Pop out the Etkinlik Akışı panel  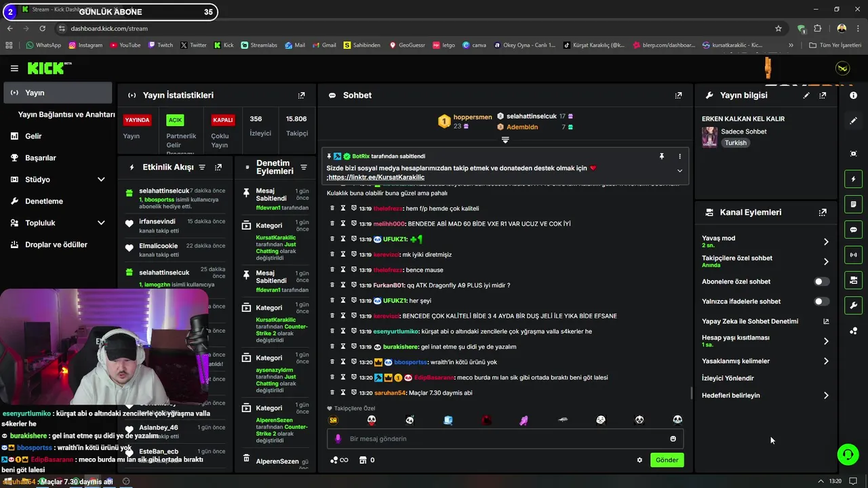pos(218,167)
